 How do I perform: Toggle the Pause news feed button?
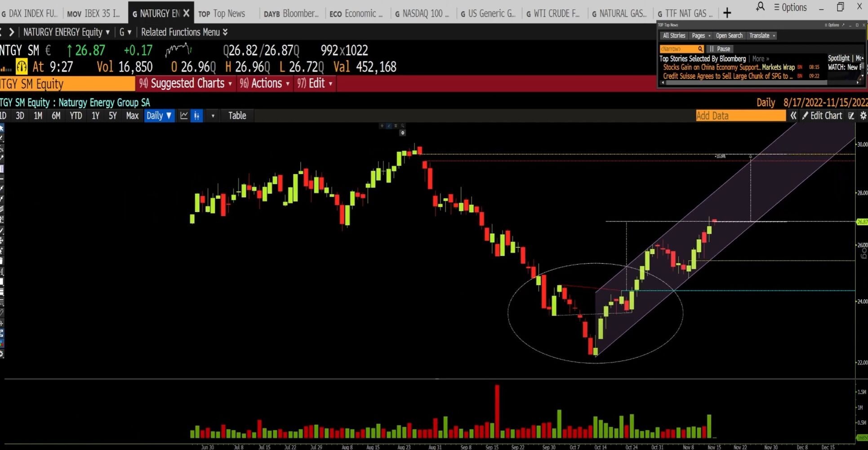(x=720, y=49)
